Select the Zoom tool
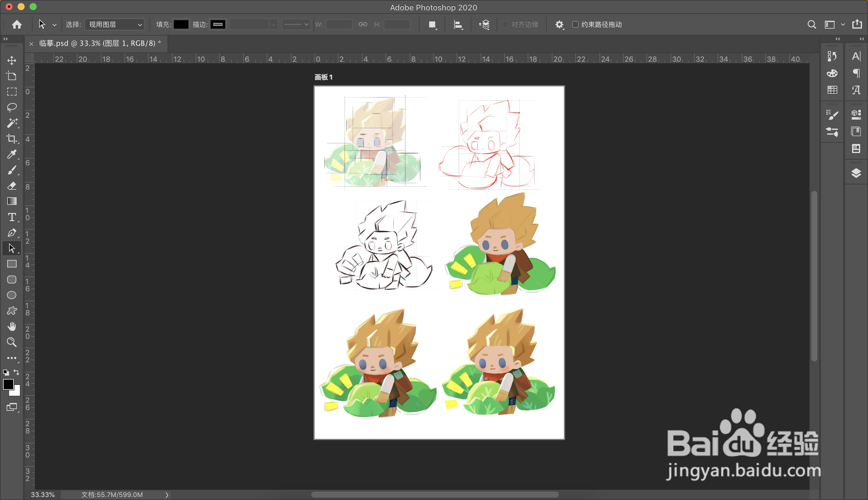 click(12, 342)
